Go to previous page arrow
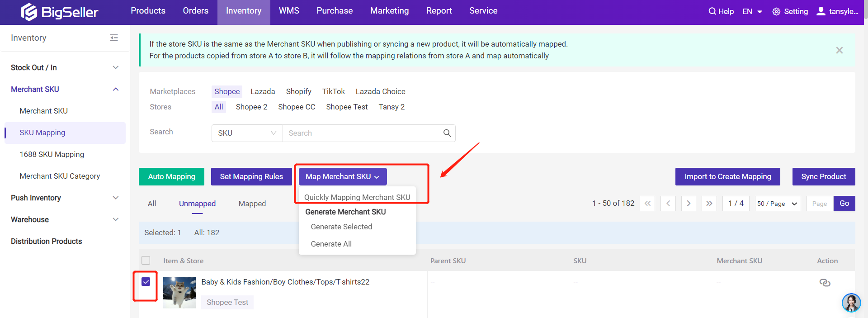This screenshot has height=318, width=868. (668, 204)
